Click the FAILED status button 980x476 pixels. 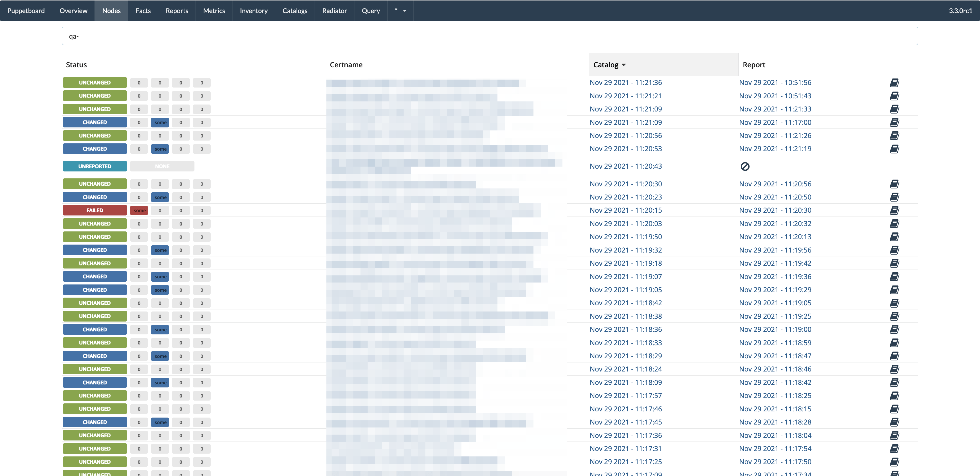pos(94,210)
